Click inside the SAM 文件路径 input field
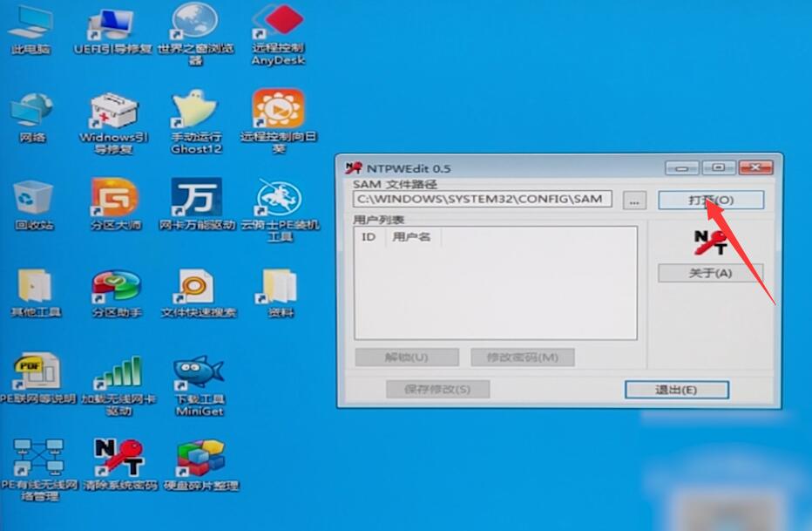This screenshot has height=531, width=812. coord(479,199)
